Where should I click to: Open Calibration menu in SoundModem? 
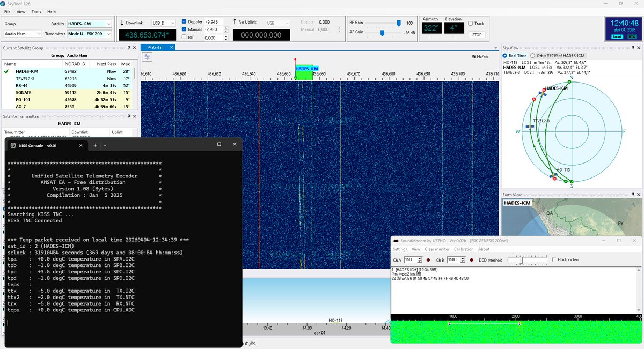pos(464,249)
